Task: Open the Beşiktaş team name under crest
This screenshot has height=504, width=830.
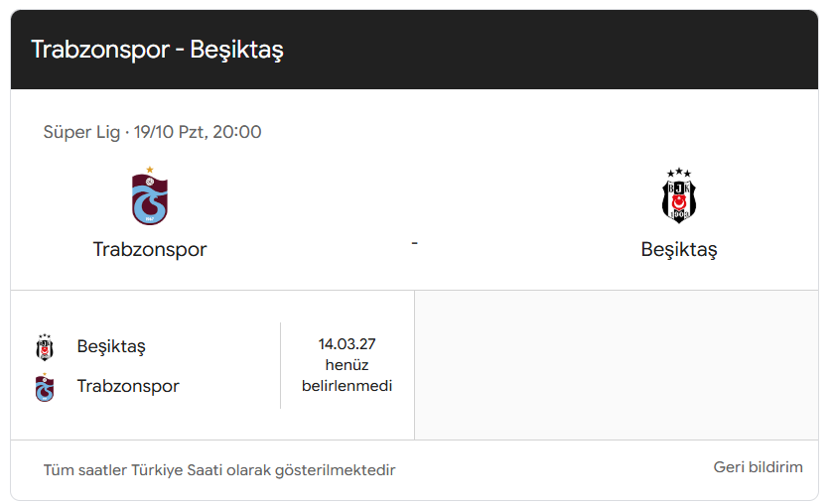Action: point(679,250)
